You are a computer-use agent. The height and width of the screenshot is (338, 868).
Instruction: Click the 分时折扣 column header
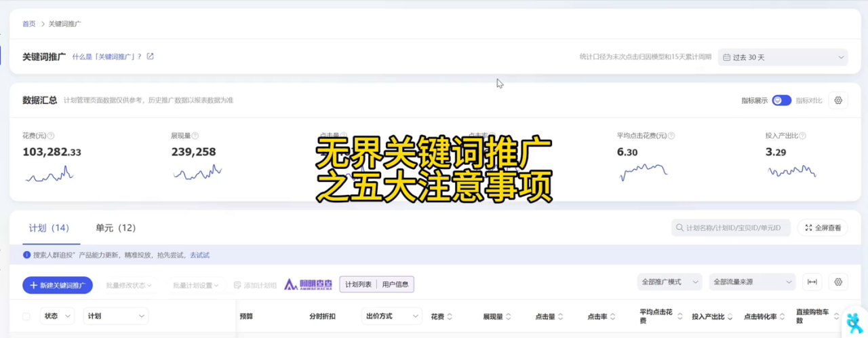click(x=322, y=316)
